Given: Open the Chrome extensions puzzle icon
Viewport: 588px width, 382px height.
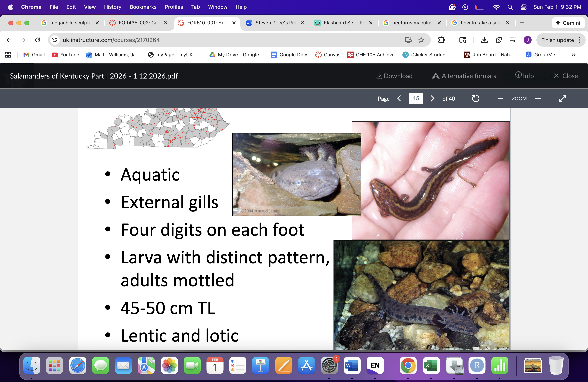Looking at the screenshot, I should (x=441, y=40).
